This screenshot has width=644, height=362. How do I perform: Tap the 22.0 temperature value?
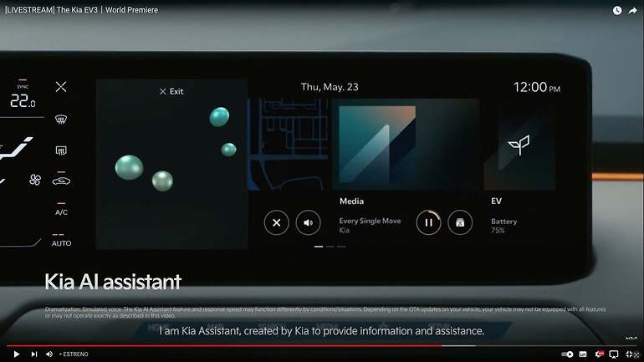[x=23, y=101]
